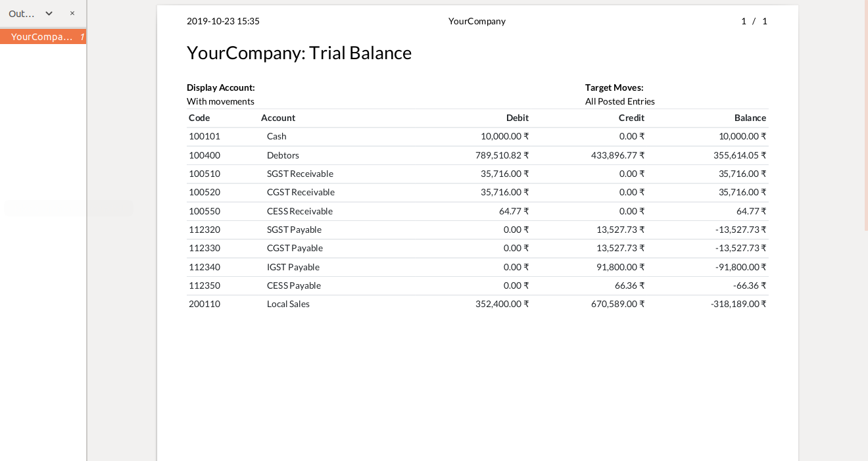868x461 pixels.
Task: Click the 'All Posted Entries' text
Action: [620, 102]
